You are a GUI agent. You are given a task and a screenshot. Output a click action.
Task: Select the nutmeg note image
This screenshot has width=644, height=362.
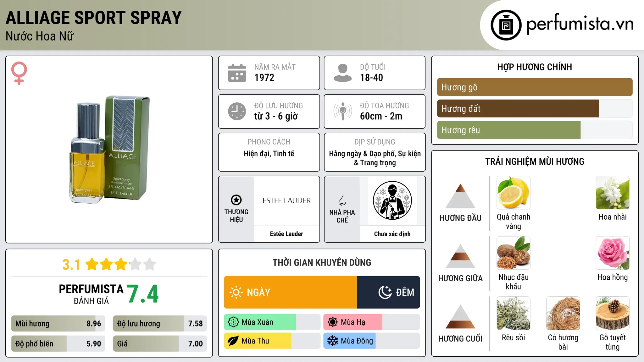point(513,253)
